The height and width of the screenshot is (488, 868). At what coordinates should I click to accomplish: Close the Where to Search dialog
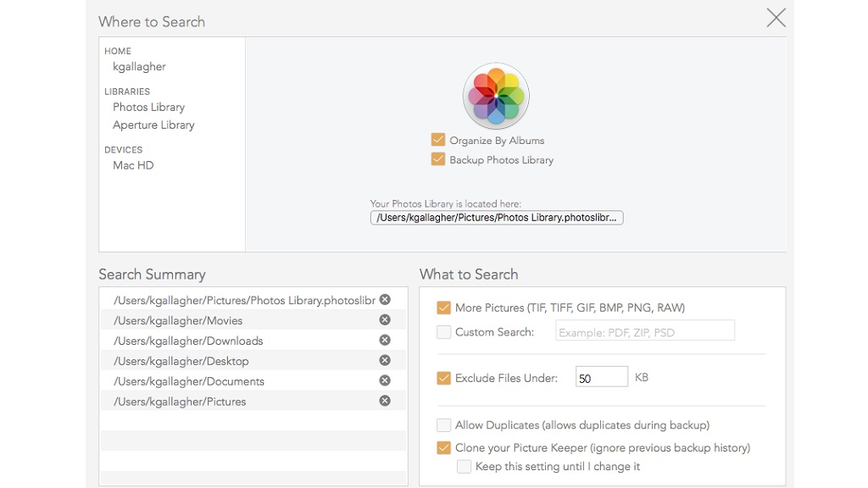coord(776,18)
